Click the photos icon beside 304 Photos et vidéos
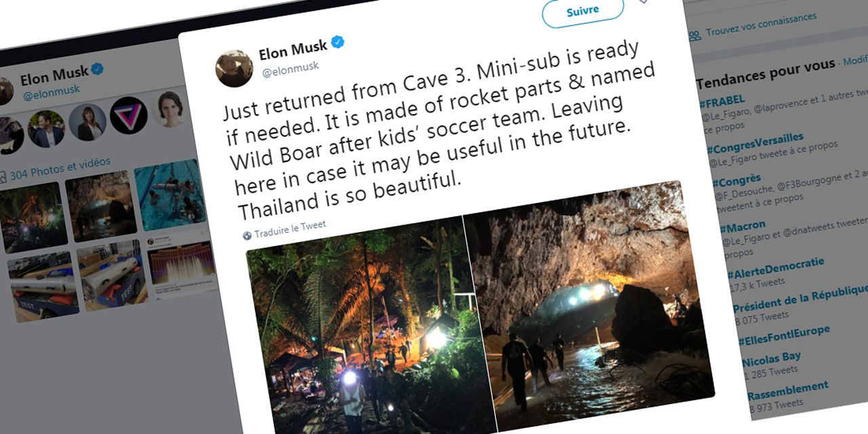 click(3, 176)
